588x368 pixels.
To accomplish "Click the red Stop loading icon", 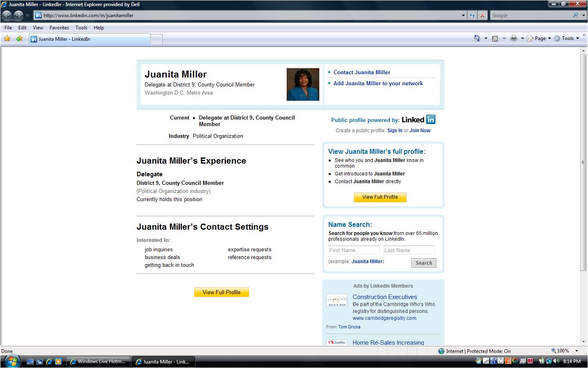I will pyautogui.click(x=482, y=16).
